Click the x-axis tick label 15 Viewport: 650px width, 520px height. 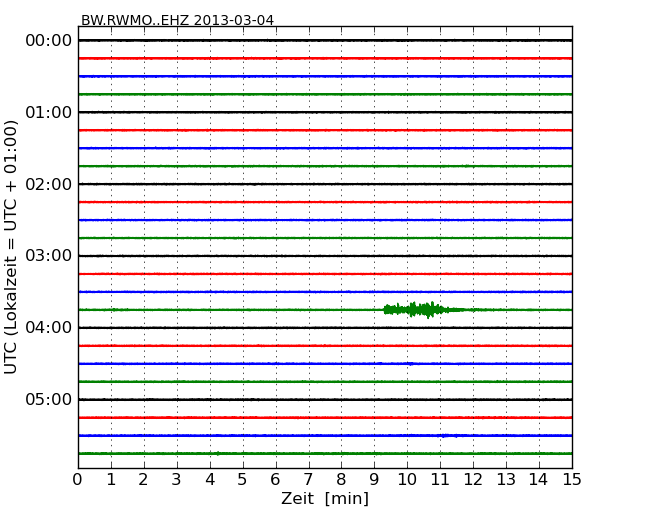(x=572, y=480)
